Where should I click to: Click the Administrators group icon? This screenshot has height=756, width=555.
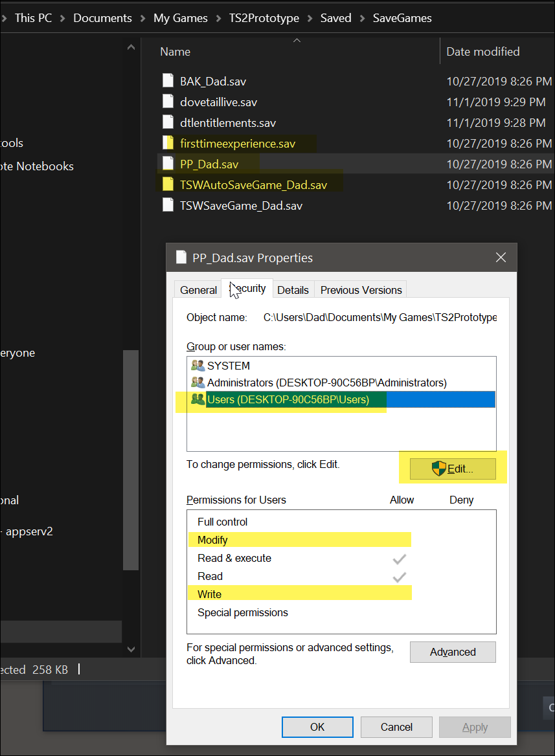(x=198, y=383)
